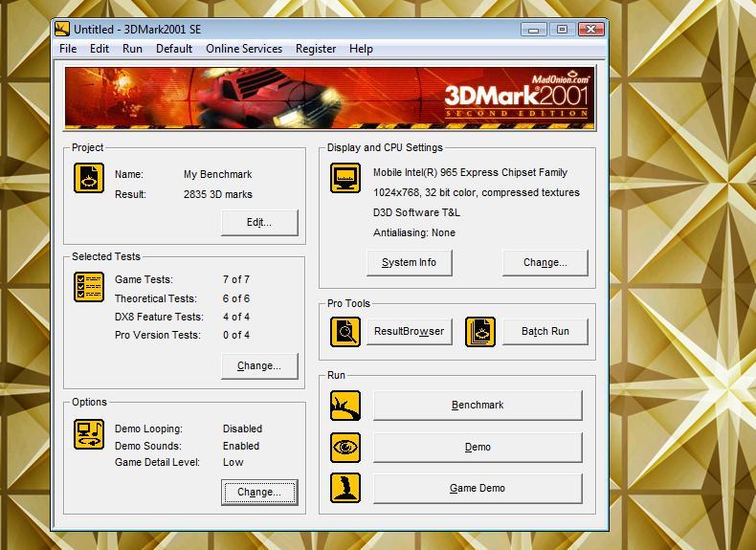Click the Project file icon
Viewport: 756px width, 550px height.
tap(89, 178)
